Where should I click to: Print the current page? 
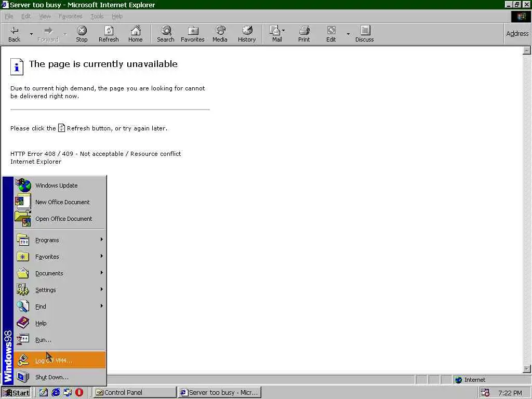click(304, 34)
